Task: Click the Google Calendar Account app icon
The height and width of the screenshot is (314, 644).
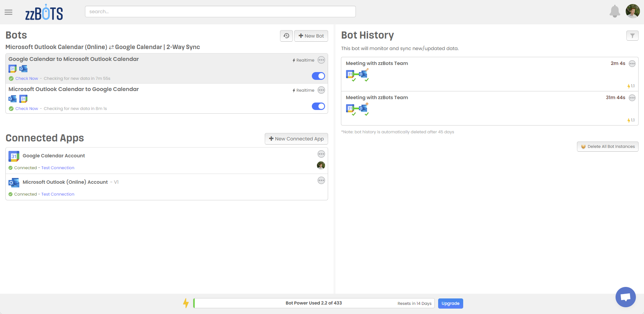Action: tap(14, 156)
